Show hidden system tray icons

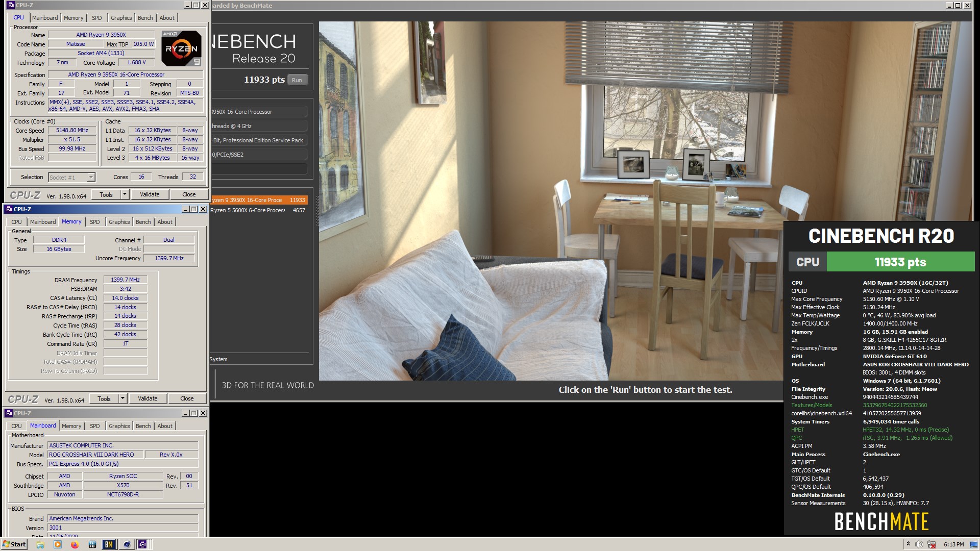pyautogui.click(x=908, y=544)
